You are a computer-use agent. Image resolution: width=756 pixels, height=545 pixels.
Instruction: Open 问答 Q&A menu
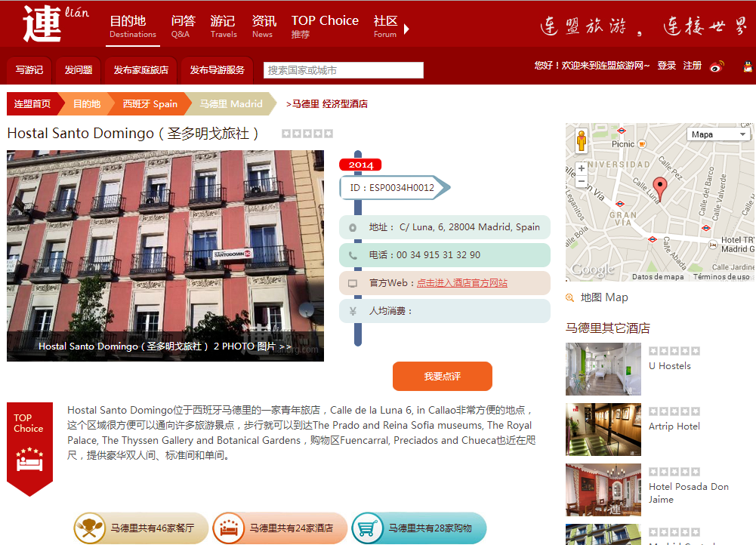click(x=183, y=26)
